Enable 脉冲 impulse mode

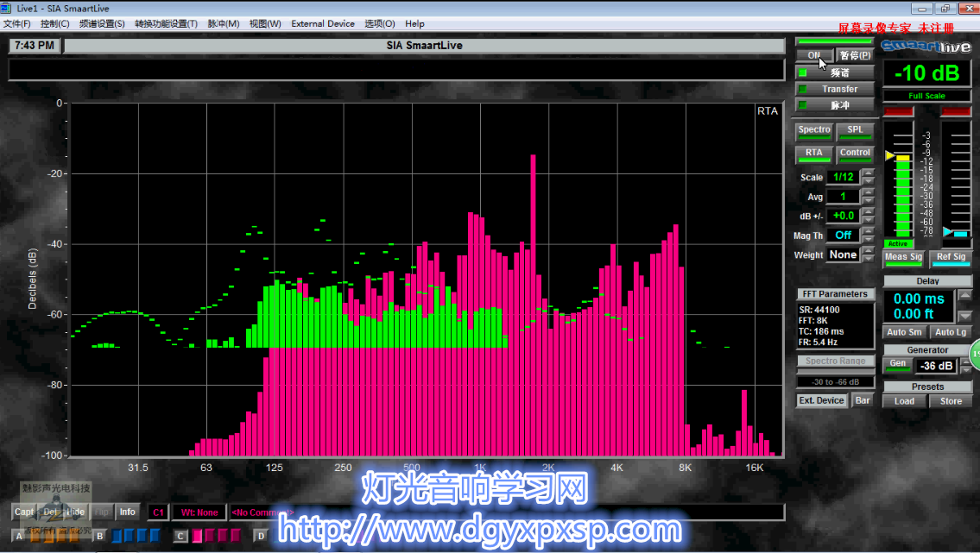pos(834,105)
